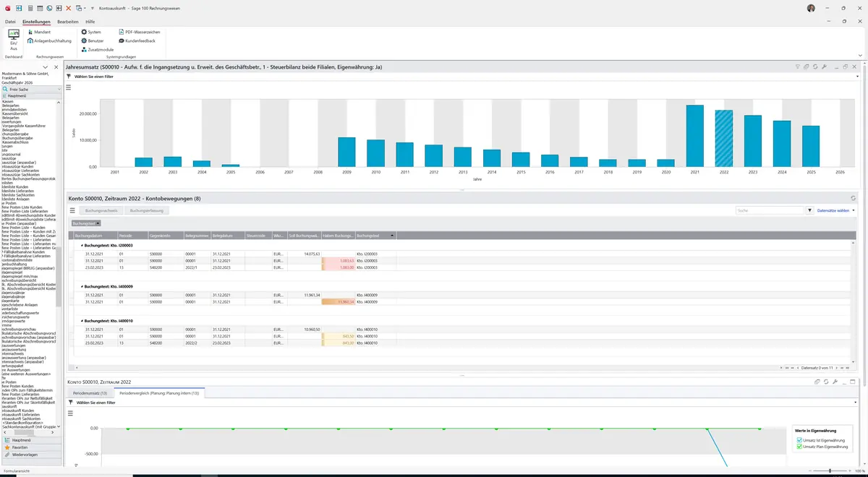Click the red X icon in quick access toolbar
Image resolution: width=868 pixels, height=477 pixels.
tap(68, 7)
